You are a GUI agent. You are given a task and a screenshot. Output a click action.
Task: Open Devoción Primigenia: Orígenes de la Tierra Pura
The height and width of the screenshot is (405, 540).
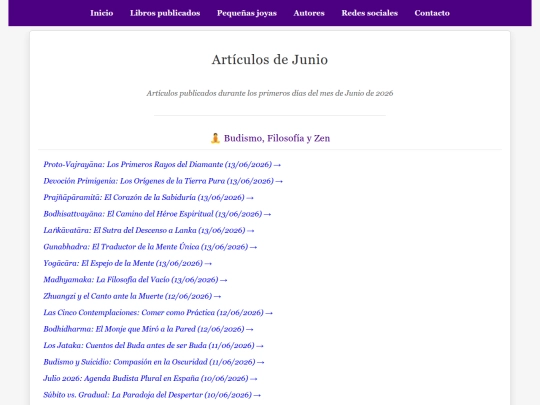pyautogui.click(x=163, y=181)
